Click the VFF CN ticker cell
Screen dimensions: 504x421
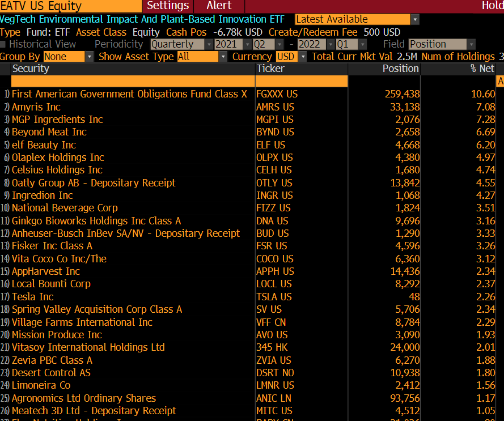pos(271,322)
